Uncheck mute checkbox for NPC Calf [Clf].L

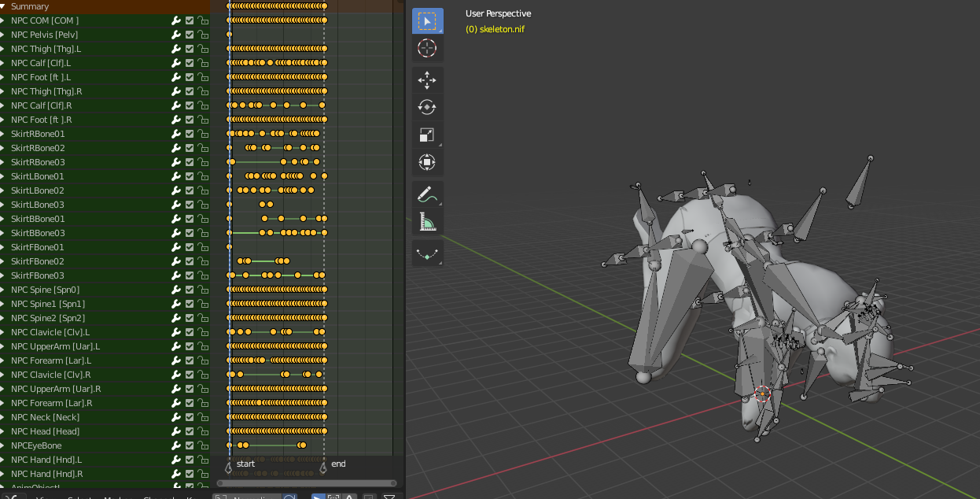pos(190,63)
